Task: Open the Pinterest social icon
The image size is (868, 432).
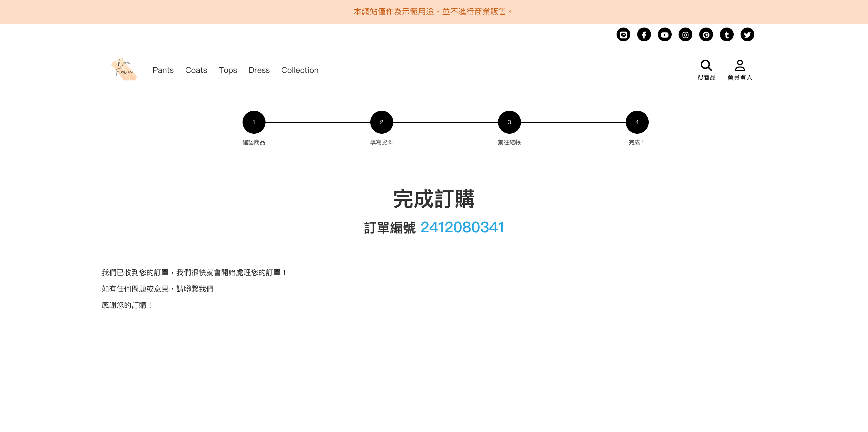Action: click(706, 35)
